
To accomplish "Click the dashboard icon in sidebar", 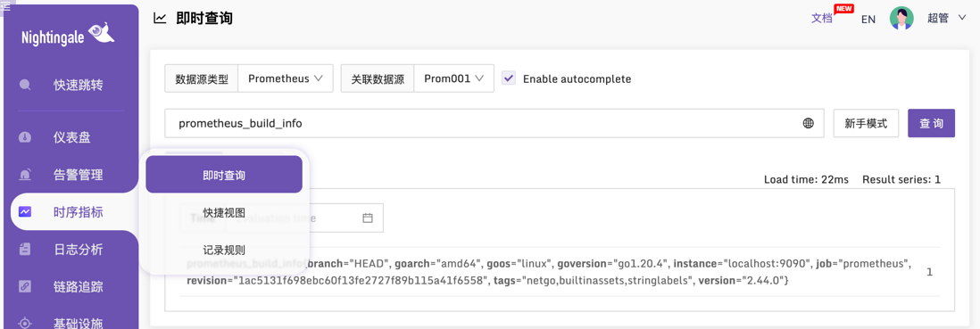I will 25,137.
